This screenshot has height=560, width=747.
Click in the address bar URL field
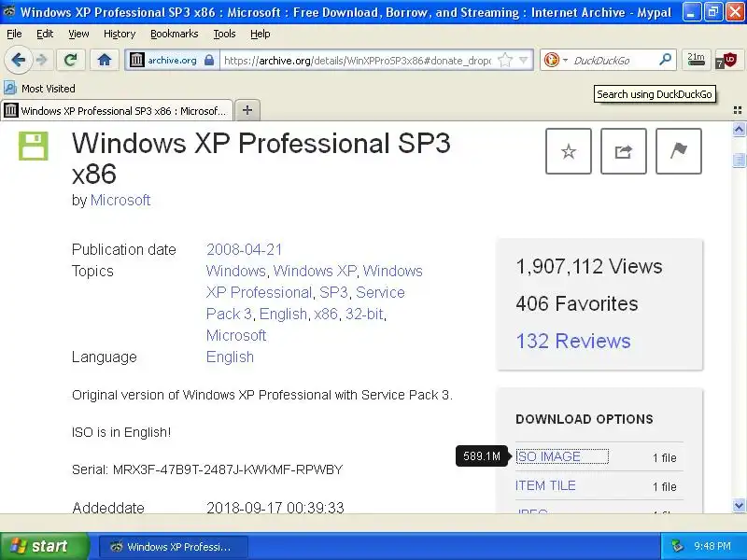pyautogui.click(x=357, y=61)
